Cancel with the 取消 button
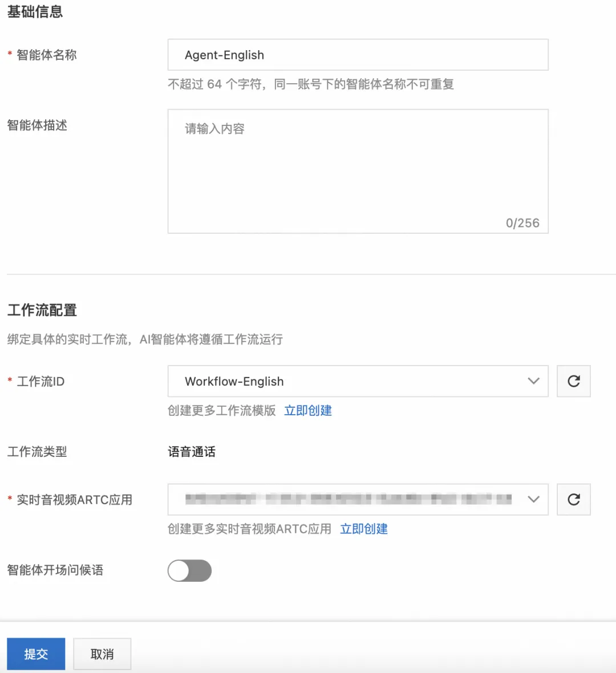Image resolution: width=616 pixels, height=673 pixels. coord(102,654)
